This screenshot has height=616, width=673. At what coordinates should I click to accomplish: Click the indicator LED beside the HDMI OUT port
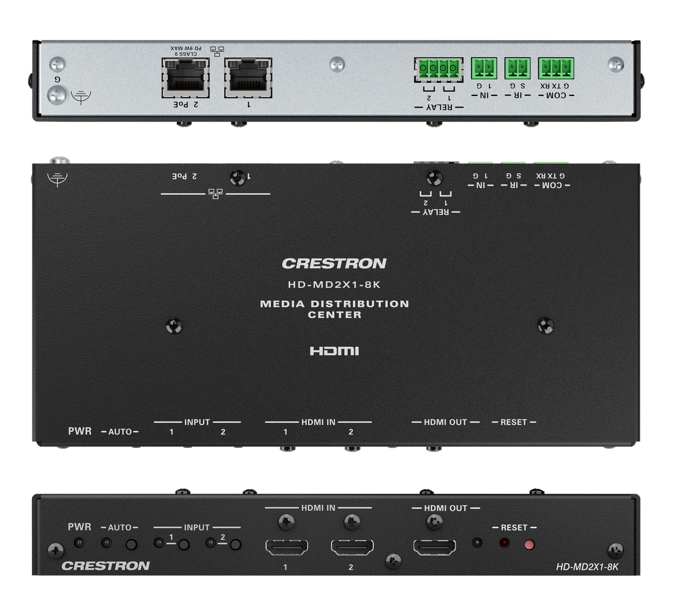pyautogui.click(x=477, y=543)
